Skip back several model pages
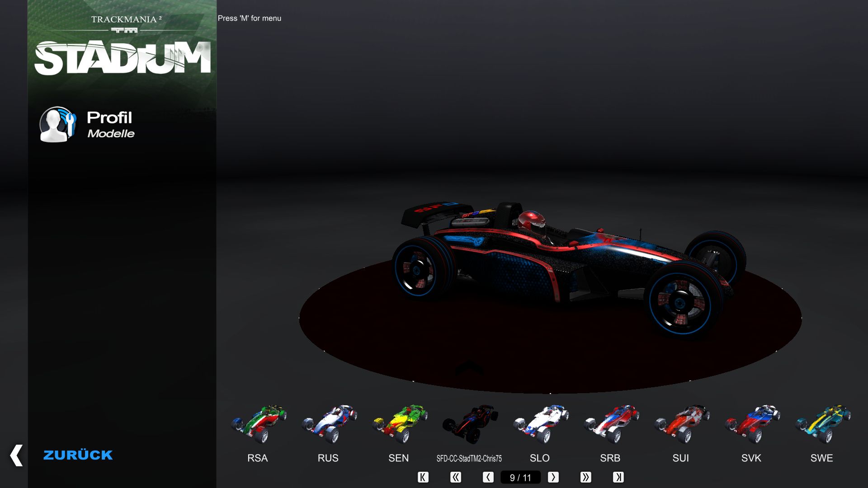The image size is (868, 488). [455, 477]
